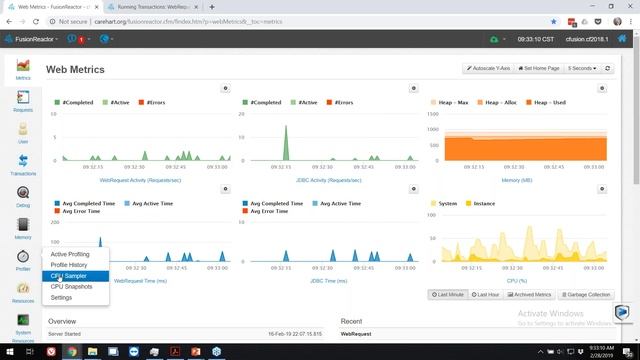Open the CPU (%) chart link

click(x=517, y=281)
